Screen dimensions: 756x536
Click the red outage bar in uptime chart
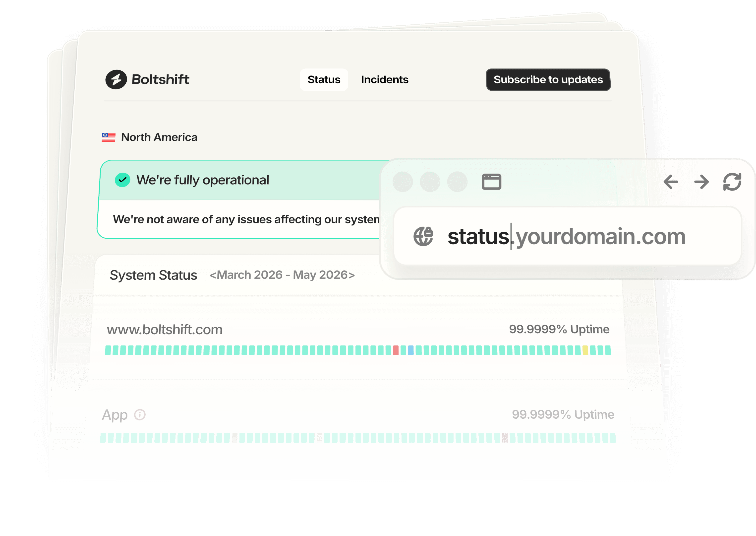[396, 350]
